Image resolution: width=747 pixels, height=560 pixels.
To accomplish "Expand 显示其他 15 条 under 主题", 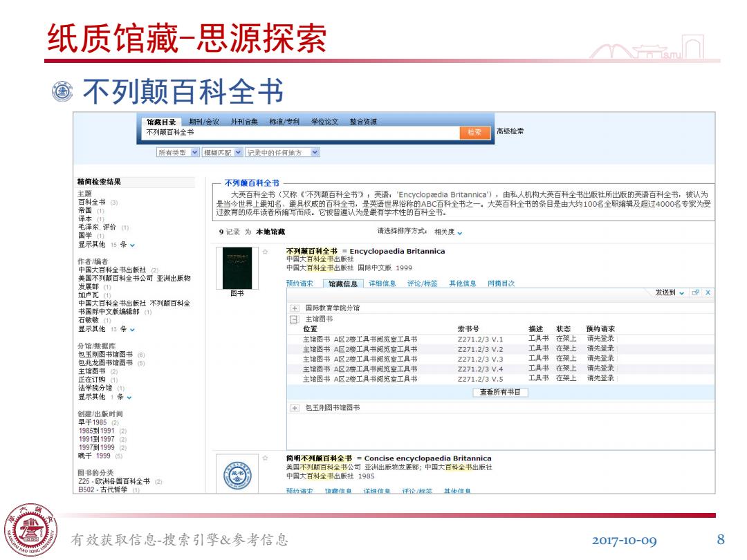I will pos(107,244).
